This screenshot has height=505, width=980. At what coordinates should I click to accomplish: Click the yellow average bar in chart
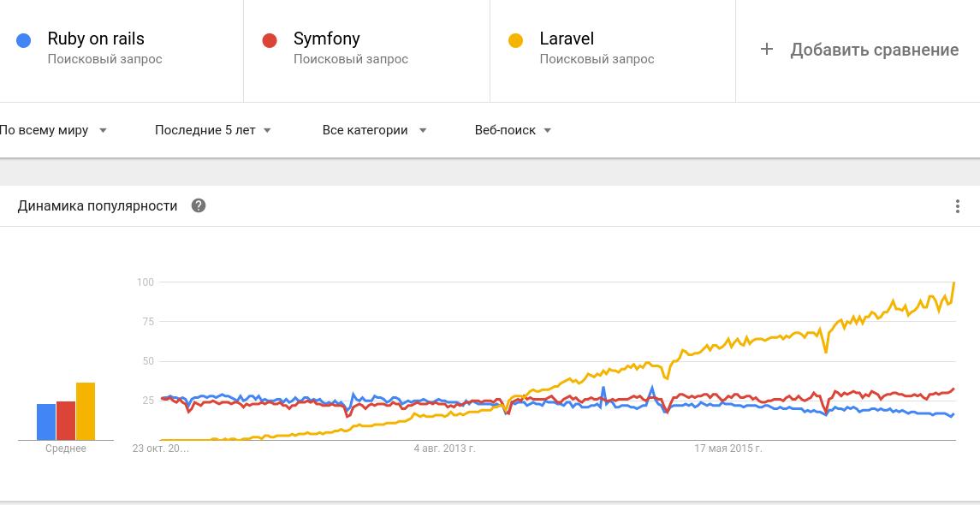[86, 411]
